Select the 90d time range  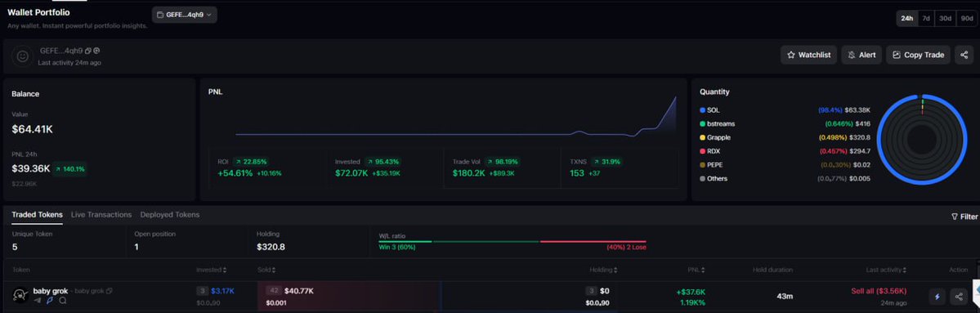pos(966,19)
